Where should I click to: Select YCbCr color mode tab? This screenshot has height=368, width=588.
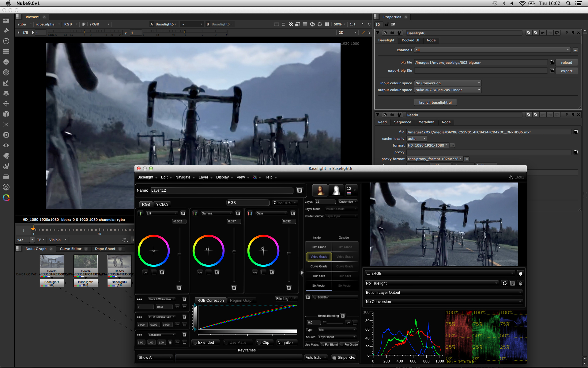coord(161,204)
